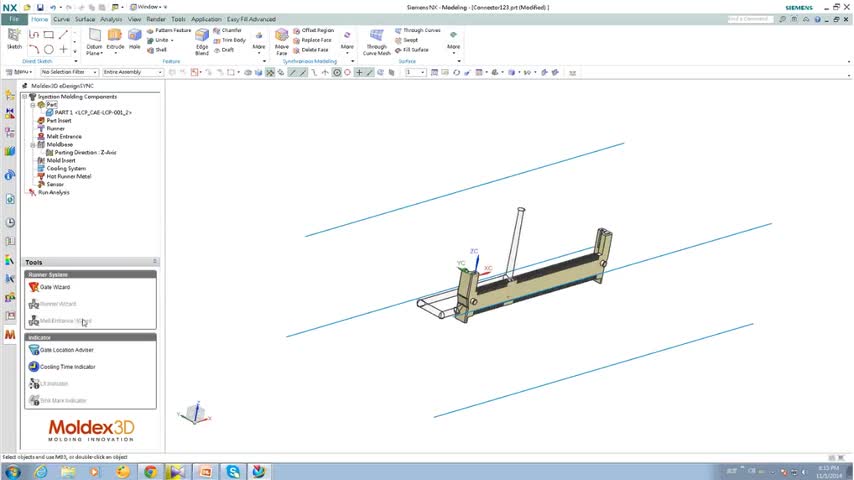Open Chrome from the Windows taskbar
Viewport: 854px width, 480px height.
[150, 472]
